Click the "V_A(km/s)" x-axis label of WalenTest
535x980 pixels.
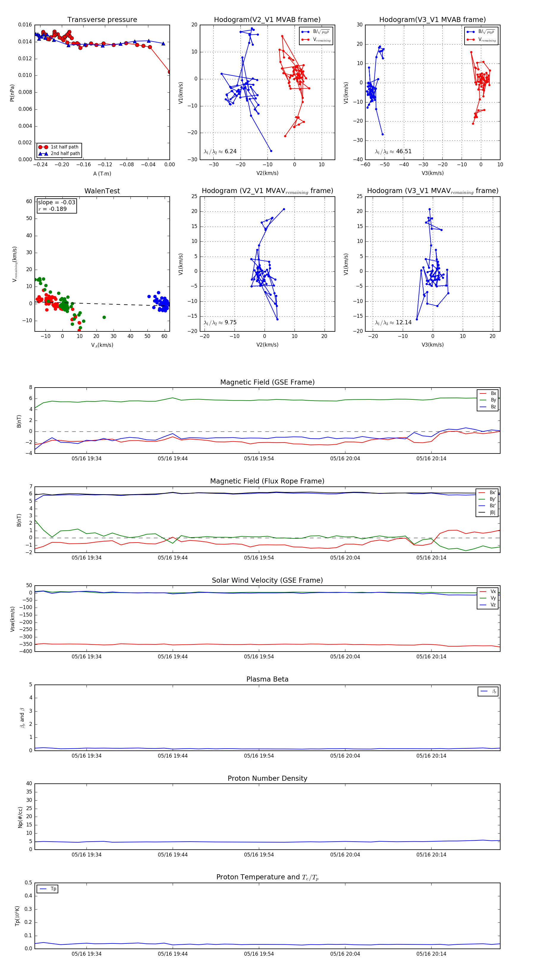(x=102, y=345)
